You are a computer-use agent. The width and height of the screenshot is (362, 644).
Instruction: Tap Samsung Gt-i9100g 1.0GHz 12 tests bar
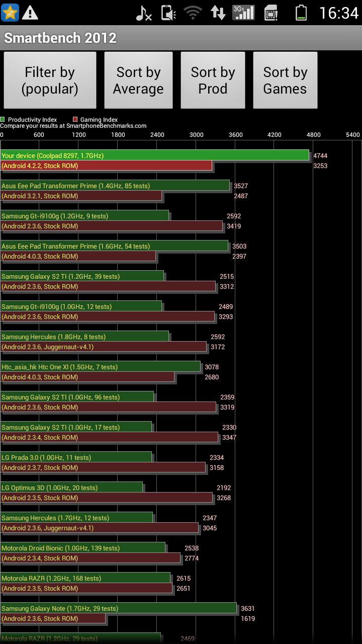click(x=81, y=306)
